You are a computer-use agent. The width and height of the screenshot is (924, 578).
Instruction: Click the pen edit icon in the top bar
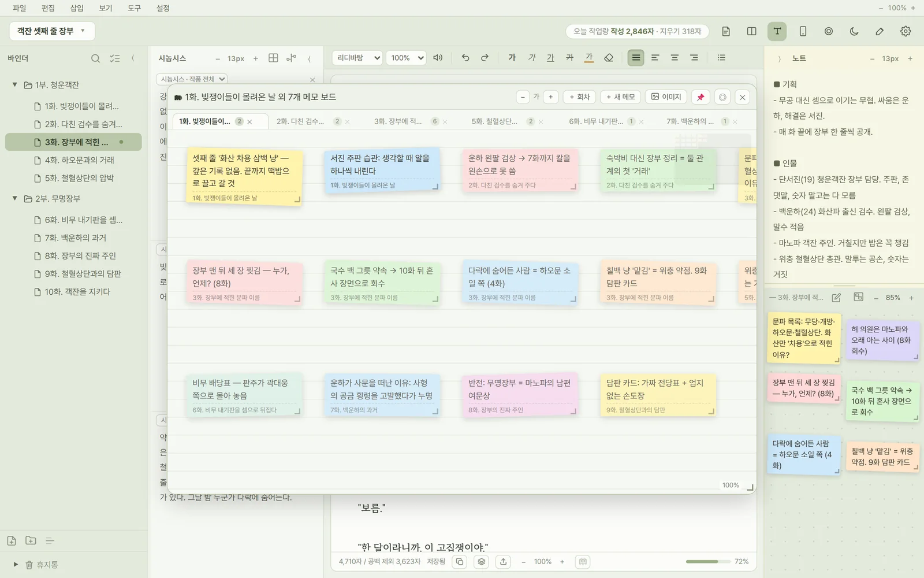pyautogui.click(x=880, y=31)
